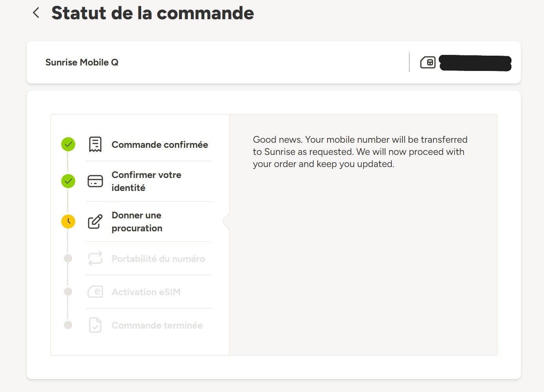
Task: Click the Good news transfer message text
Action: click(x=360, y=152)
